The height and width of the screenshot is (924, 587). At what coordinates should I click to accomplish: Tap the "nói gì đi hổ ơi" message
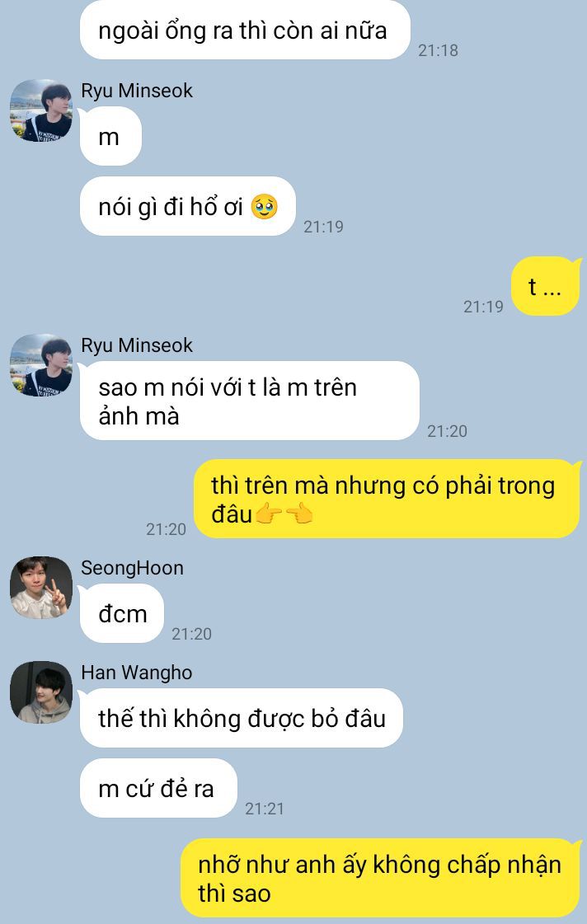(187, 206)
